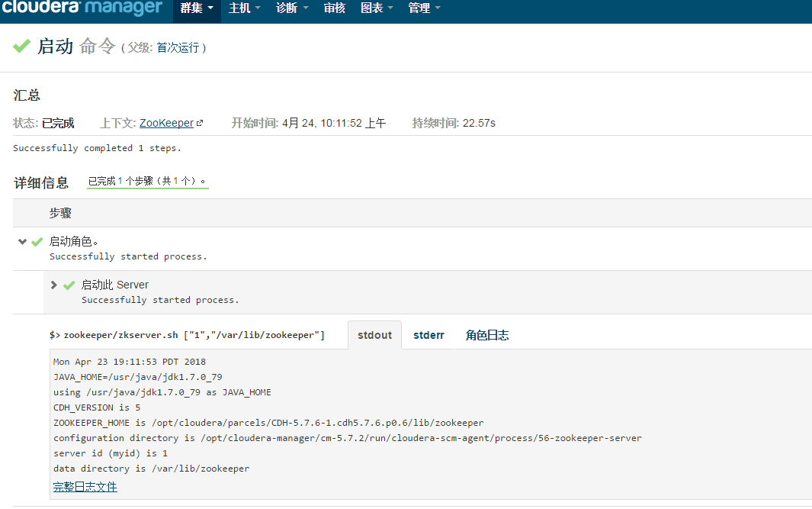Viewport: 812px width, 509px height.
Task: Open the ZooKeeper context link
Action: [x=166, y=123]
